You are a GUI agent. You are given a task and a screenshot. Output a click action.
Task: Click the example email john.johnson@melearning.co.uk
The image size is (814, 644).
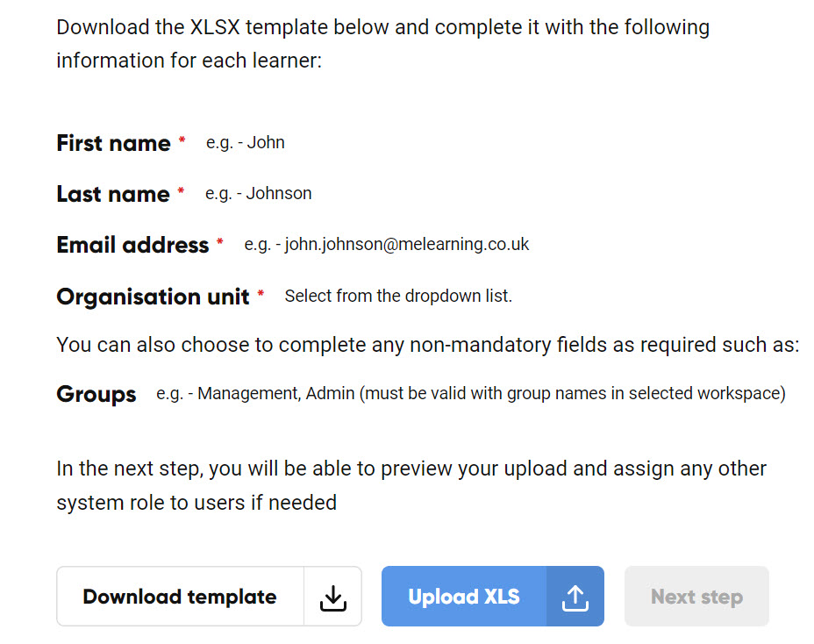coord(406,244)
